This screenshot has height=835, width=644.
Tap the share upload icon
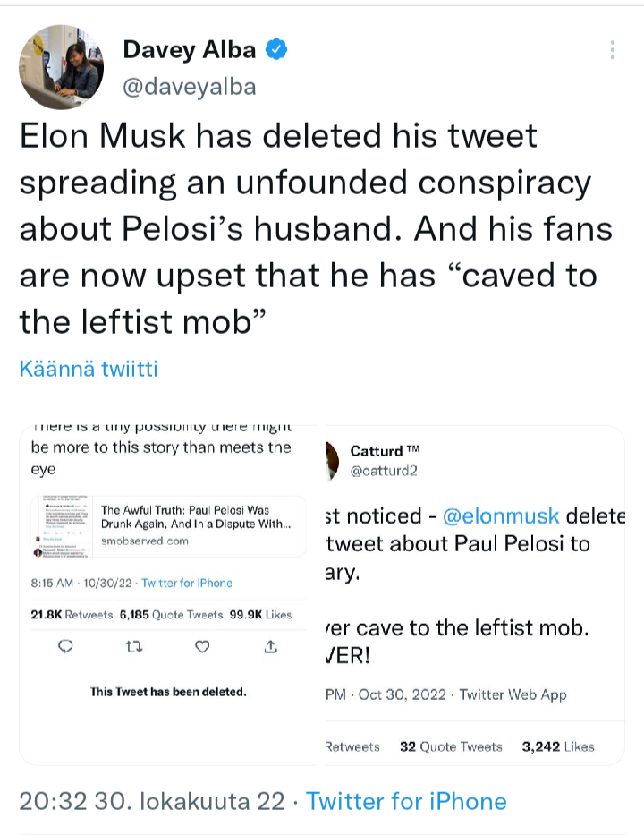tap(271, 647)
